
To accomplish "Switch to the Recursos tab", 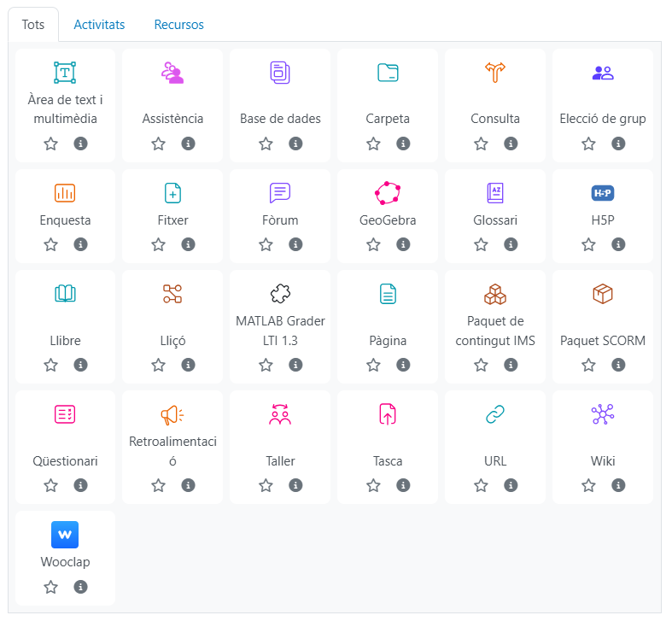I will coord(178,25).
